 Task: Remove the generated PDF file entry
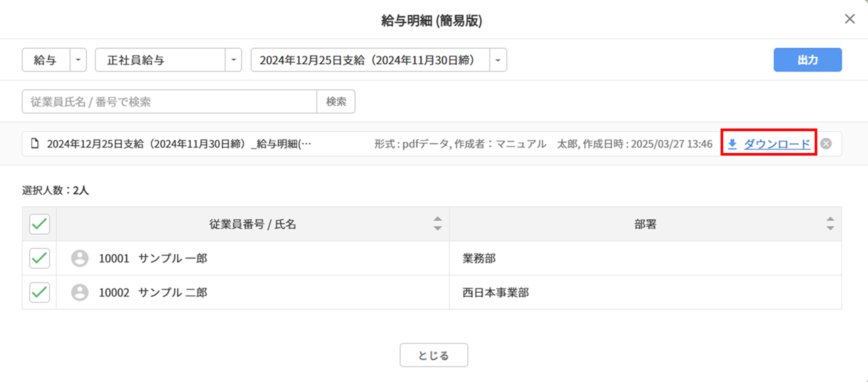pos(826,144)
